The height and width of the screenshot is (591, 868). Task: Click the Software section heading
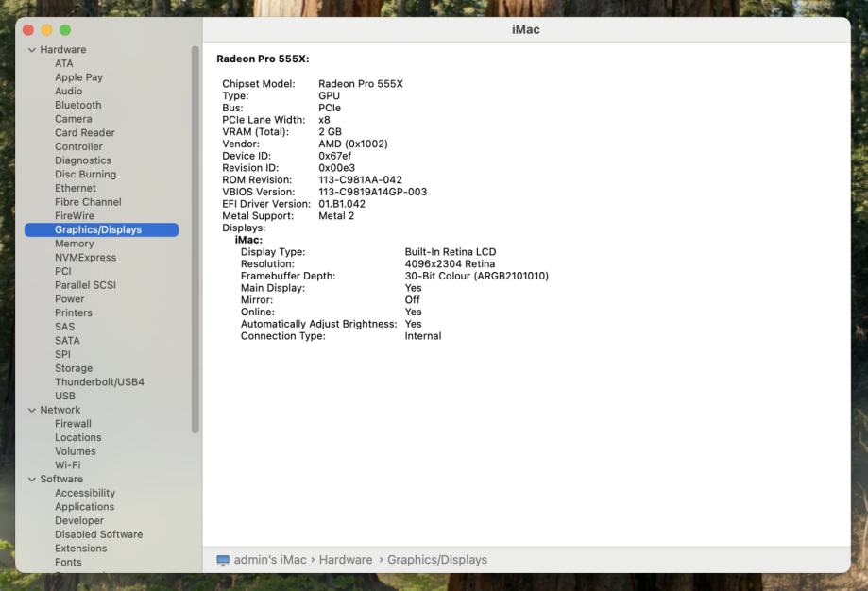coord(60,479)
